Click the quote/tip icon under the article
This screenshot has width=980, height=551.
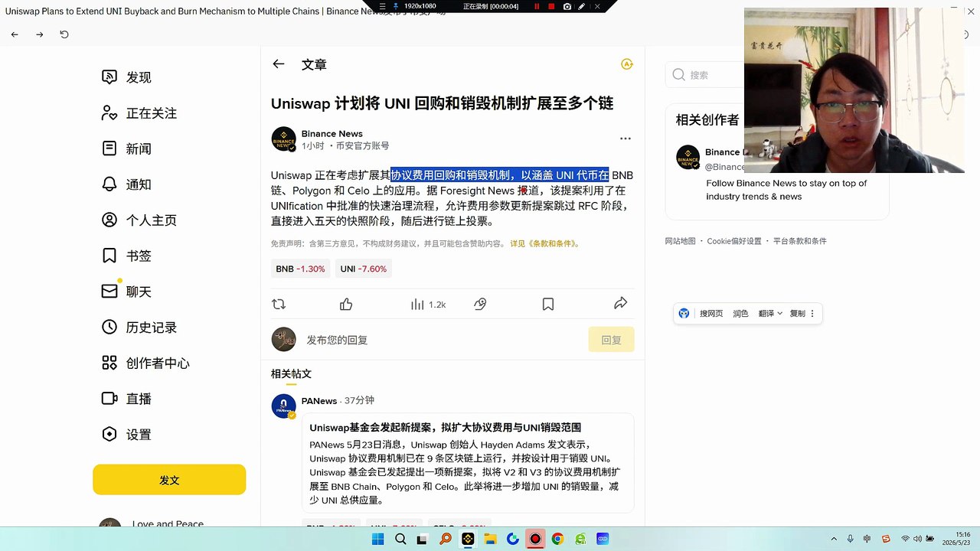480,305
